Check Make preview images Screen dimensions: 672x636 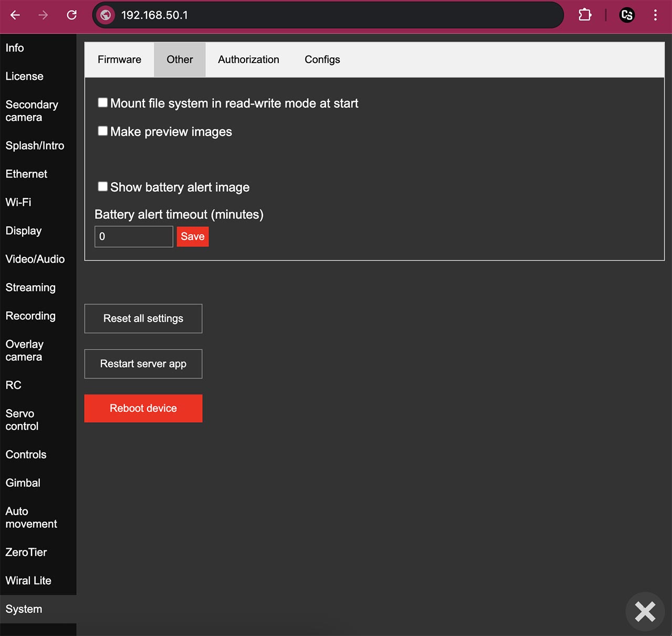point(103,131)
